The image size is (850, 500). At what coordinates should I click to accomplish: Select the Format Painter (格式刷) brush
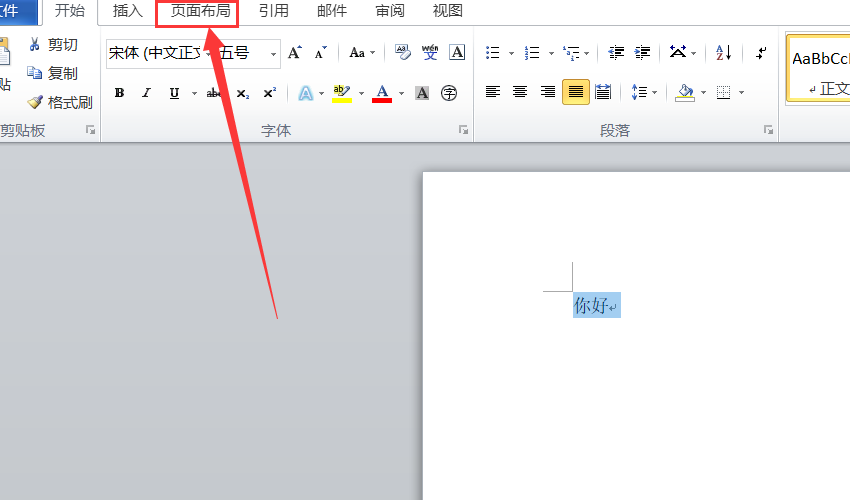coord(35,102)
